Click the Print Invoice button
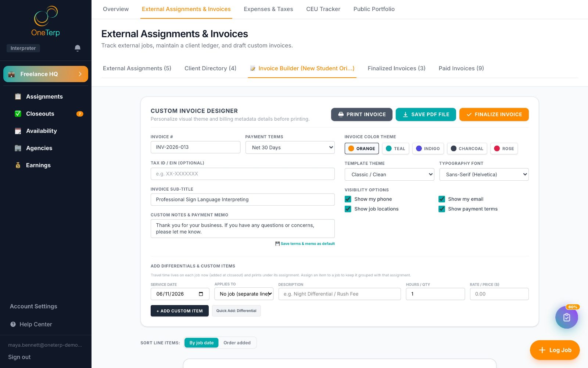 tap(362, 114)
